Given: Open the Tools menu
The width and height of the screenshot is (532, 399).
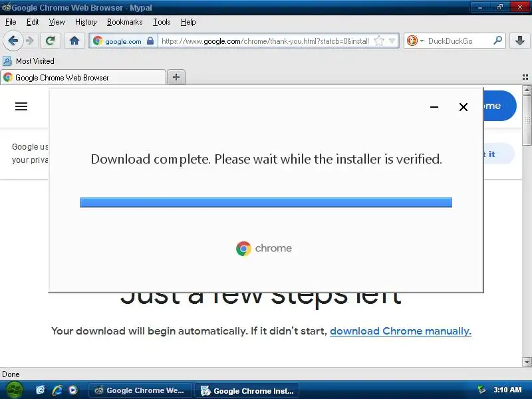Looking at the screenshot, I should 162,22.
